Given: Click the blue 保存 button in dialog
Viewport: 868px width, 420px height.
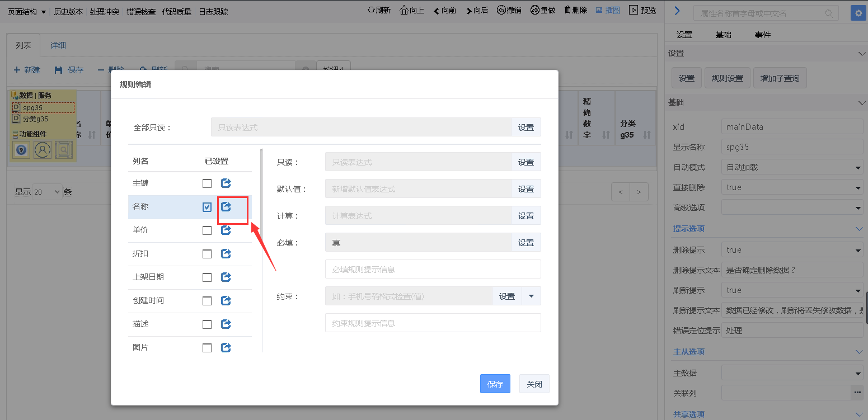Looking at the screenshot, I should pos(495,384).
